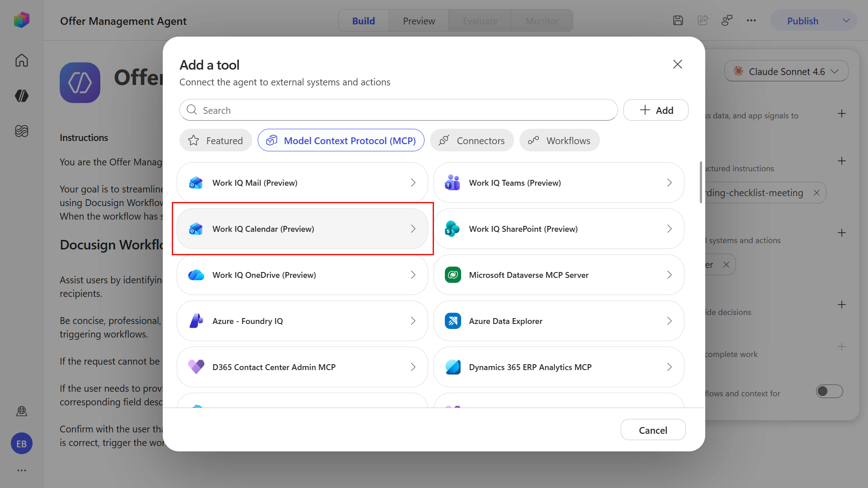Open the knot-shaped icon in left sidebar
868x488 pixels.
coord(22,131)
